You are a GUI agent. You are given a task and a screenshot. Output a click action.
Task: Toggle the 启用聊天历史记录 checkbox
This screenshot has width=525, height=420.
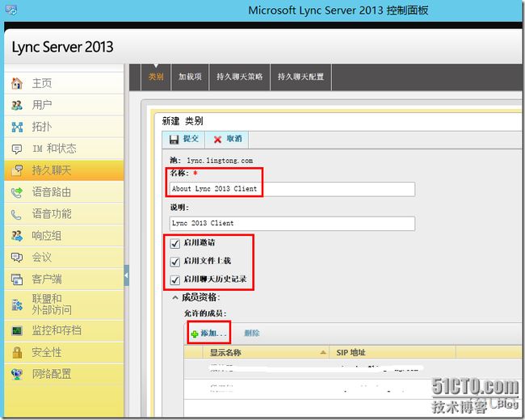click(175, 279)
